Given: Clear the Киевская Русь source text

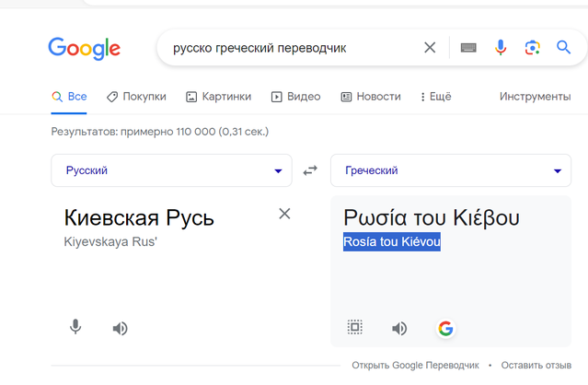Looking at the screenshot, I should (284, 214).
